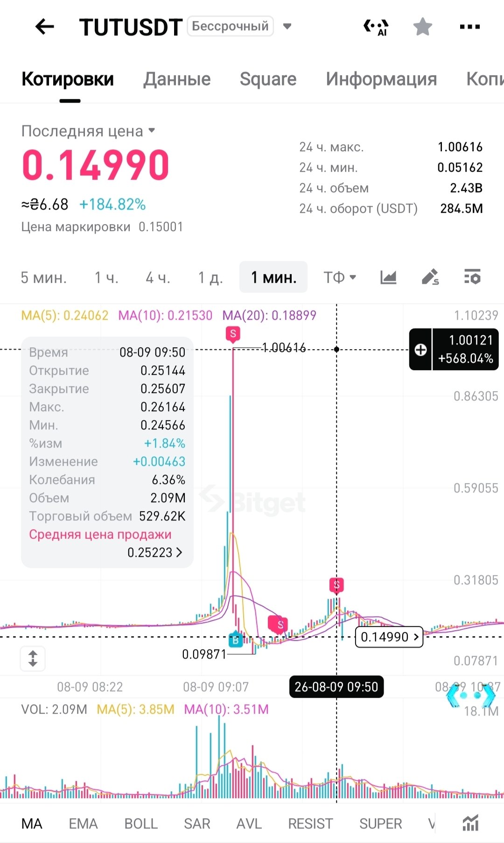The height and width of the screenshot is (843, 504).
Task: Select the drawing pencil tool icon
Action: [x=430, y=277]
